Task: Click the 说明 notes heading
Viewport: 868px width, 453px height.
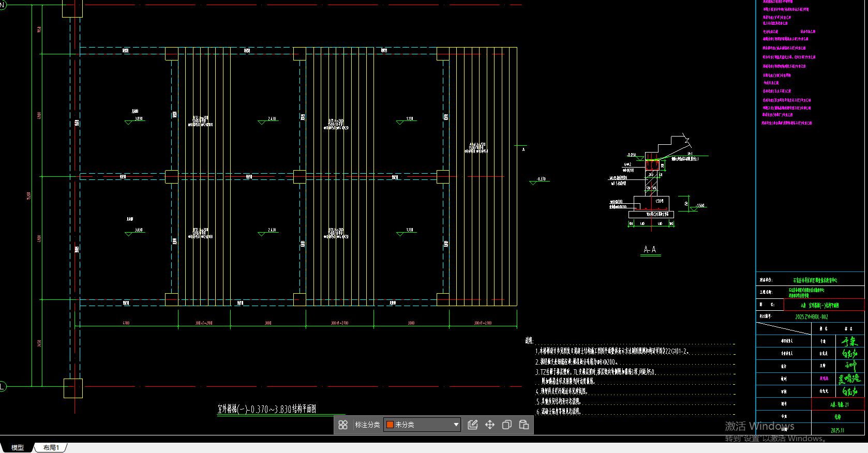Action: coord(529,340)
